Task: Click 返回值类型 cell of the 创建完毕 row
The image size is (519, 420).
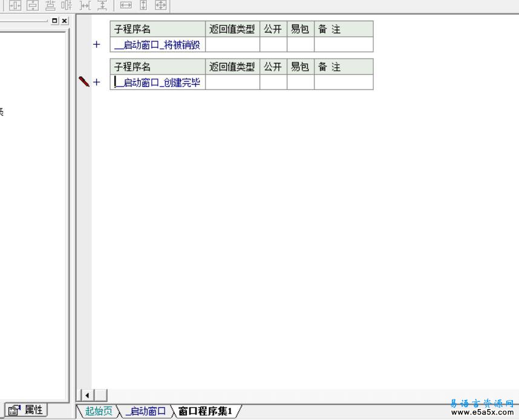Action: (233, 82)
